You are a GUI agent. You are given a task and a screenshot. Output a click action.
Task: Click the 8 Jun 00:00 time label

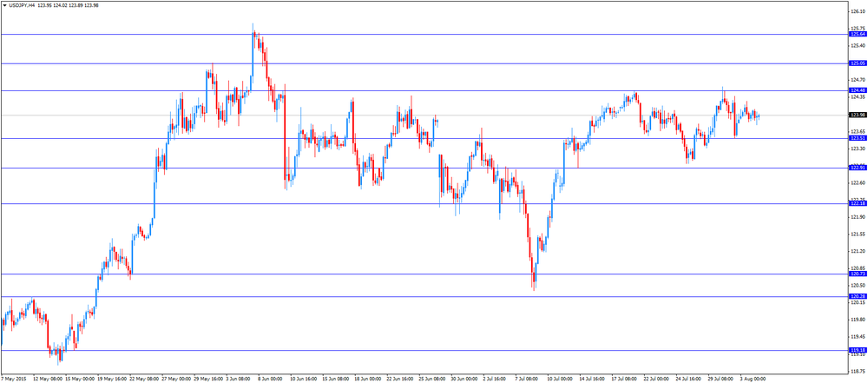[269, 380]
